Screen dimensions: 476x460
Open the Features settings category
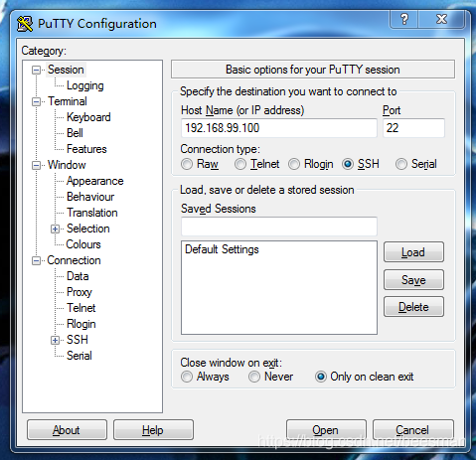(86, 149)
